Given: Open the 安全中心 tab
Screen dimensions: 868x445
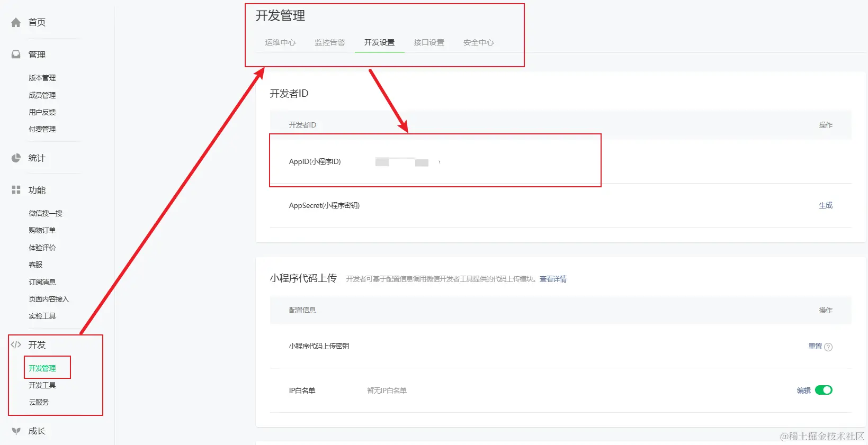Looking at the screenshot, I should point(478,42).
